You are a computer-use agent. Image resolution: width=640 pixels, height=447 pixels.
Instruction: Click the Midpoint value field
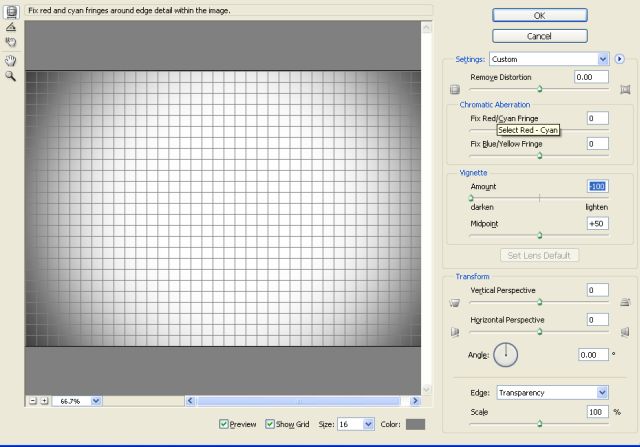(598, 224)
